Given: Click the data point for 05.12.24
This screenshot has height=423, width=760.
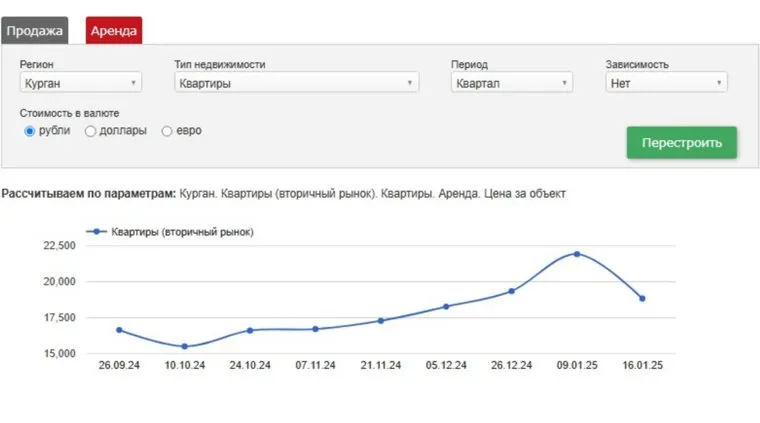Looking at the screenshot, I should point(446,306).
